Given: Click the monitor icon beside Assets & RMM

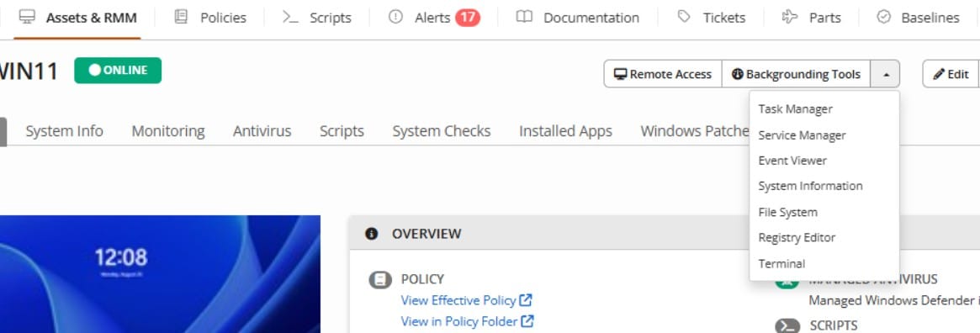Looking at the screenshot, I should [27, 17].
